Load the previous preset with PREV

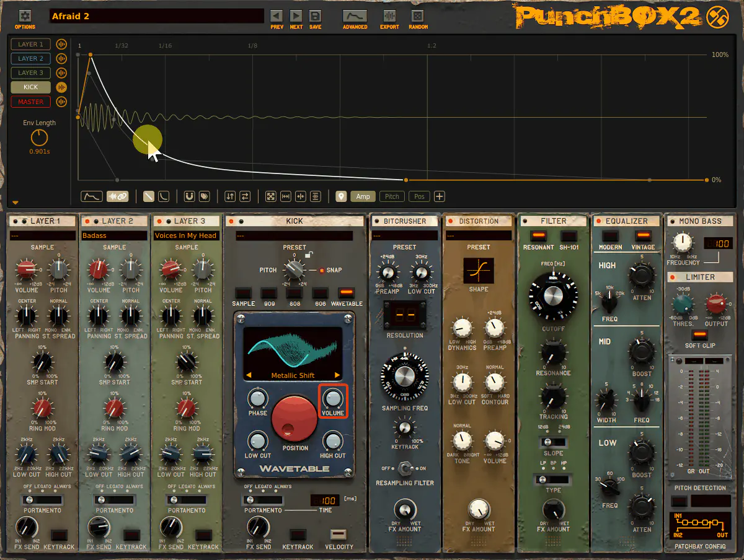pyautogui.click(x=277, y=16)
